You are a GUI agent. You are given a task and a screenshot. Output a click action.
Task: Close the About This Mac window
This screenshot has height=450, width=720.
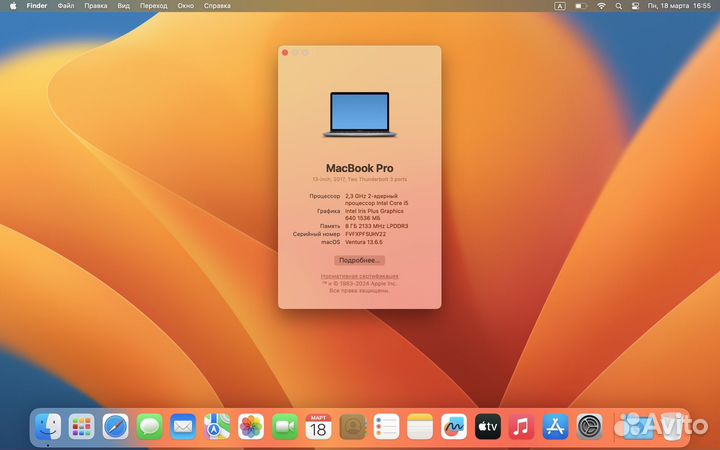(285, 53)
